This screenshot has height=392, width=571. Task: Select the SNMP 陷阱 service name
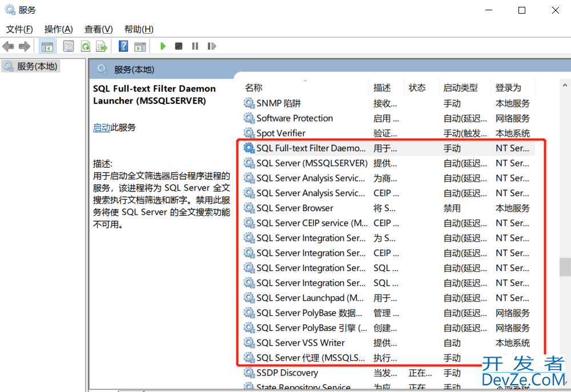[279, 103]
